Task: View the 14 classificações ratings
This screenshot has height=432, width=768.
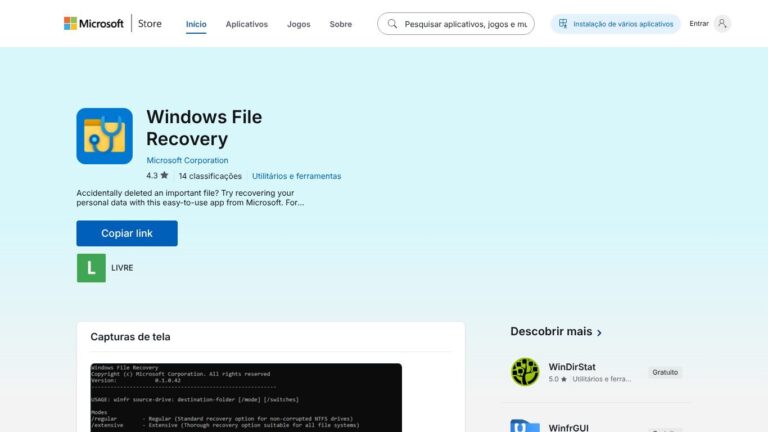Action: [x=210, y=176]
